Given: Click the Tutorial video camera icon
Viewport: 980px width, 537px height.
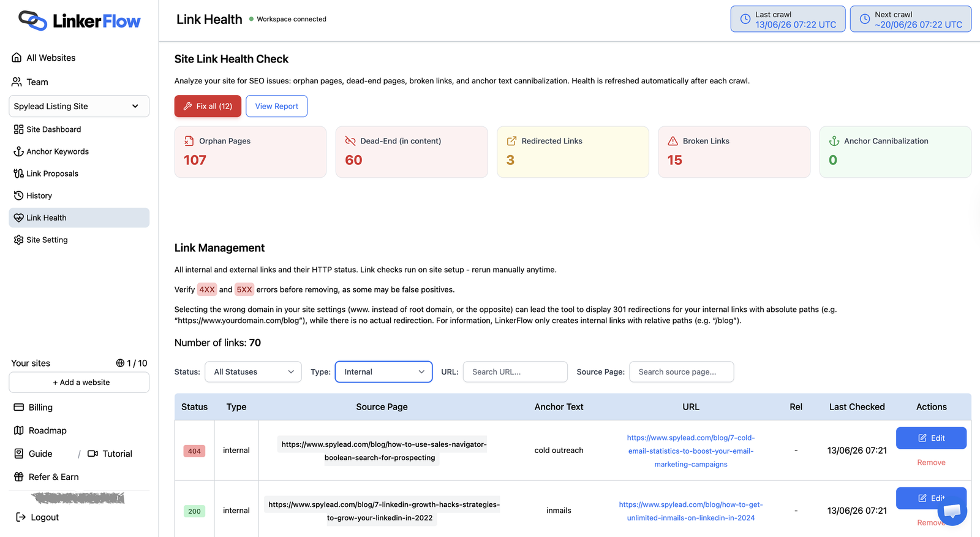Looking at the screenshot, I should click(92, 454).
